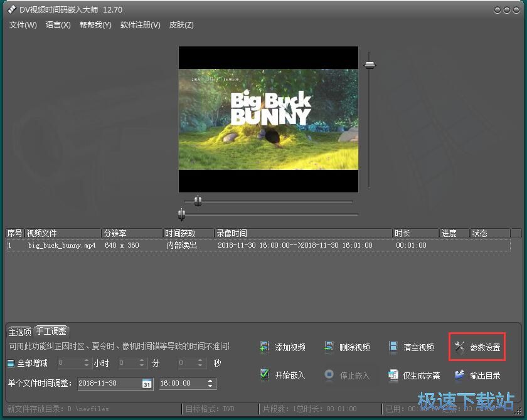Click the seconds (秒) spinner arrows

pyautogui.click(x=200, y=363)
